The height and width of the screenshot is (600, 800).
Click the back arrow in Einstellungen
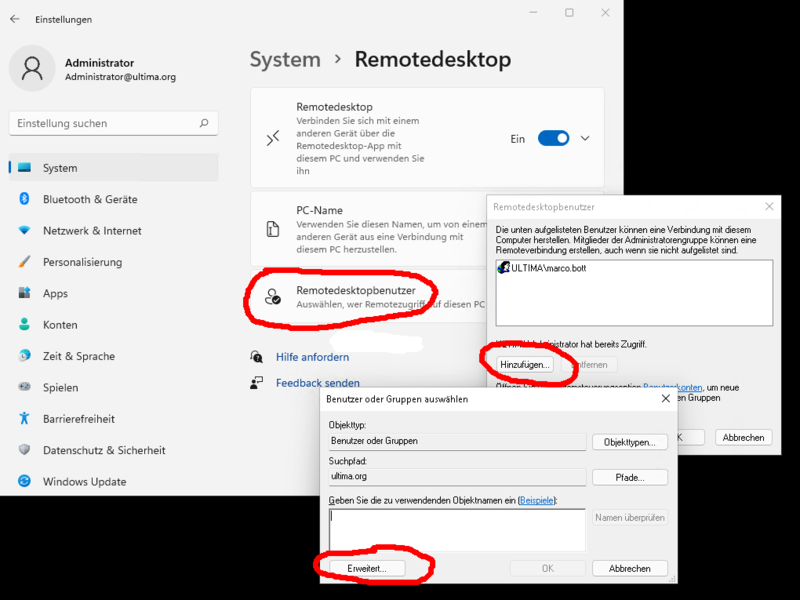point(14,19)
